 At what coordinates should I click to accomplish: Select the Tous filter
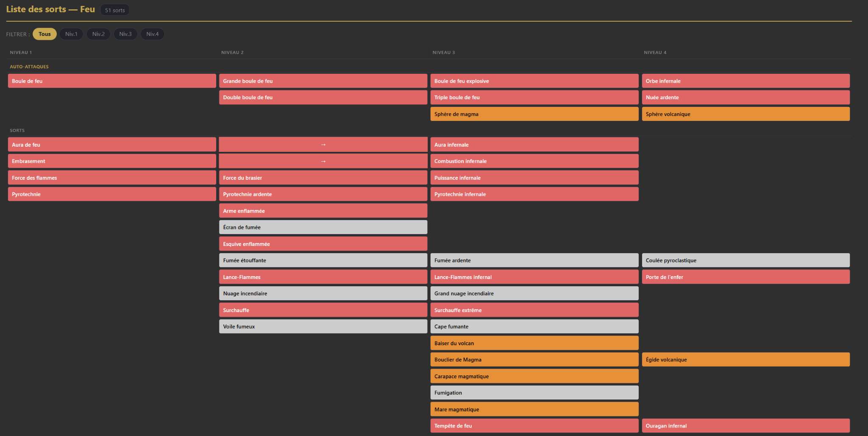coord(45,34)
